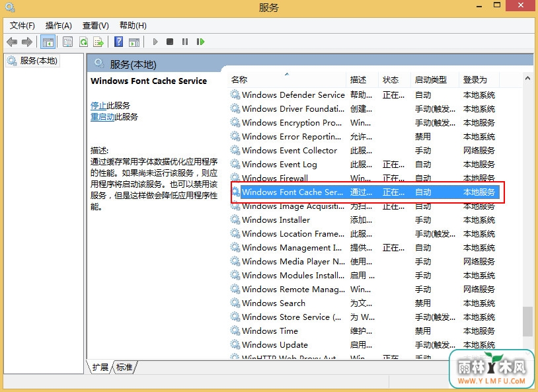Restart service with the restart icon
The height and width of the screenshot is (392, 538).
click(x=200, y=42)
